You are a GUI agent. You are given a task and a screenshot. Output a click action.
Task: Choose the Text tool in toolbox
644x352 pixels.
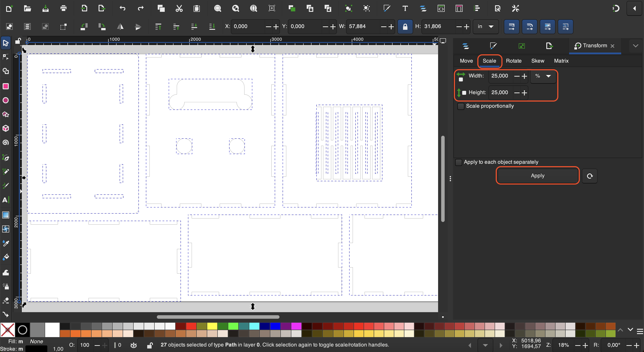click(x=5, y=200)
